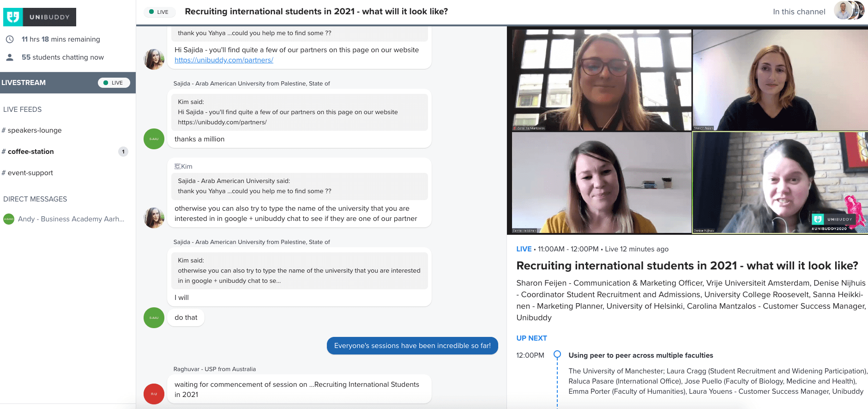Image resolution: width=868 pixels, height=409 pixels.
Task: Click the LIVE badge beside the session title
Action: pyautogui.click(x=159, y=12)
